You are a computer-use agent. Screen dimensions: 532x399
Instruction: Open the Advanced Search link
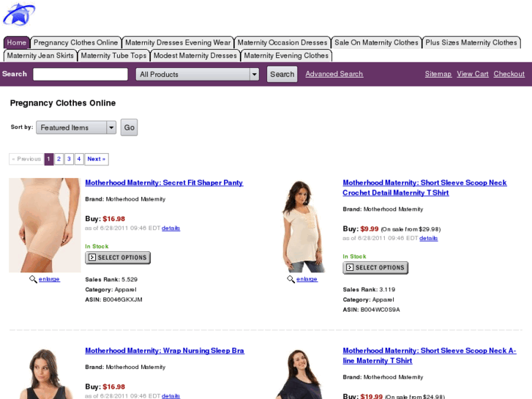point(334,74)
